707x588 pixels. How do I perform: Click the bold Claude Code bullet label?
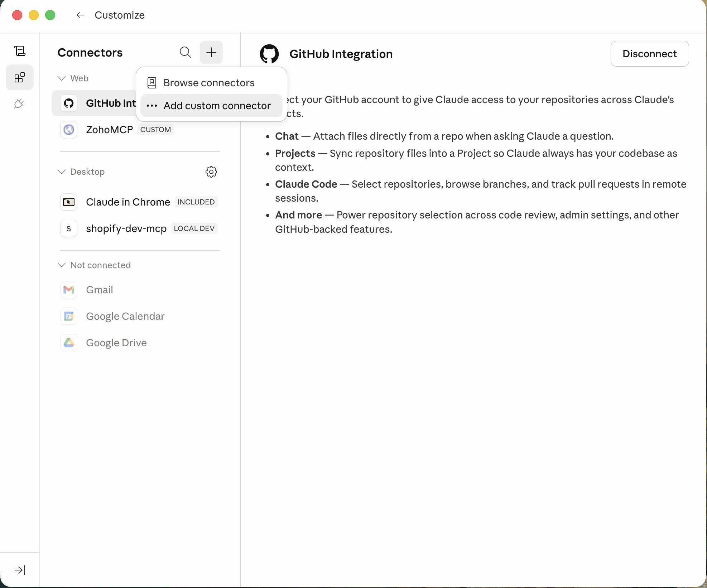306,184
